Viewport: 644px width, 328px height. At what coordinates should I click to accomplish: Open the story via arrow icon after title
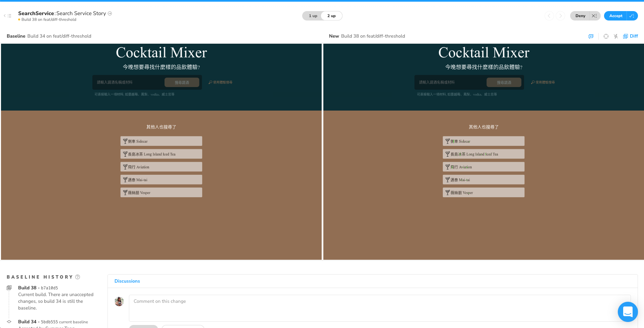click(x=110, y=13)
